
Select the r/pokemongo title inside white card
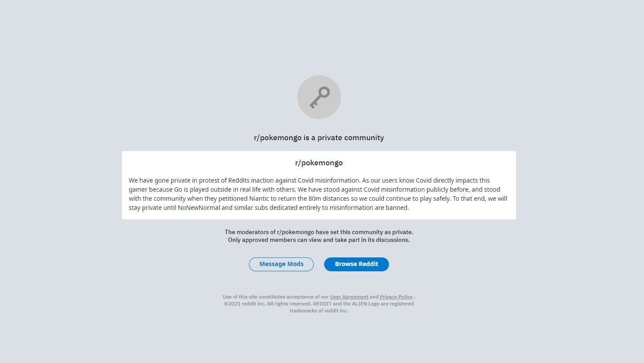[319, 163]
